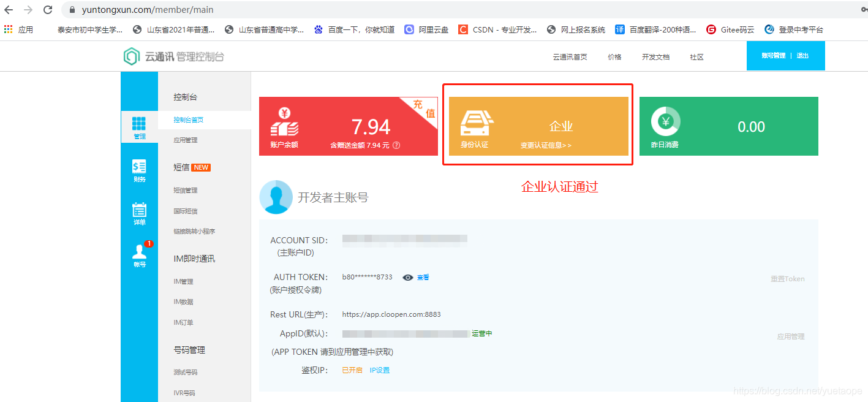Switch to the 价格 page
The image size is (868, 402).
(x=614, y=56)
